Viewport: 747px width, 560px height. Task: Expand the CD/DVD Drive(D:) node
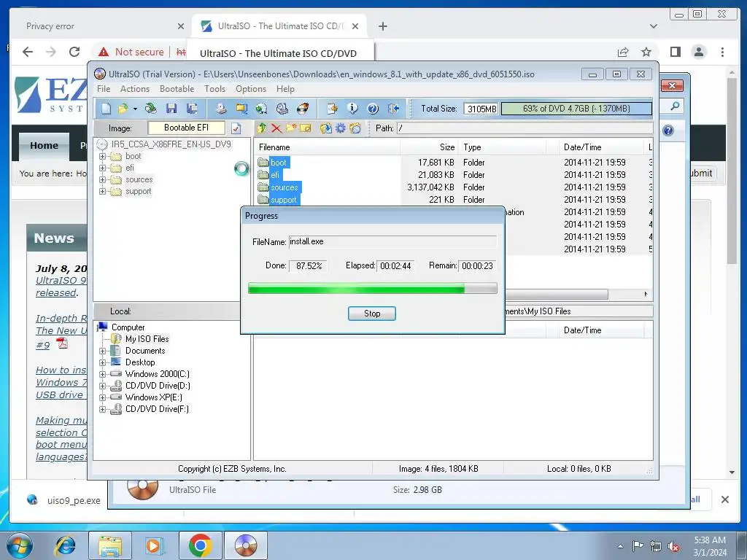pos(102,386)
